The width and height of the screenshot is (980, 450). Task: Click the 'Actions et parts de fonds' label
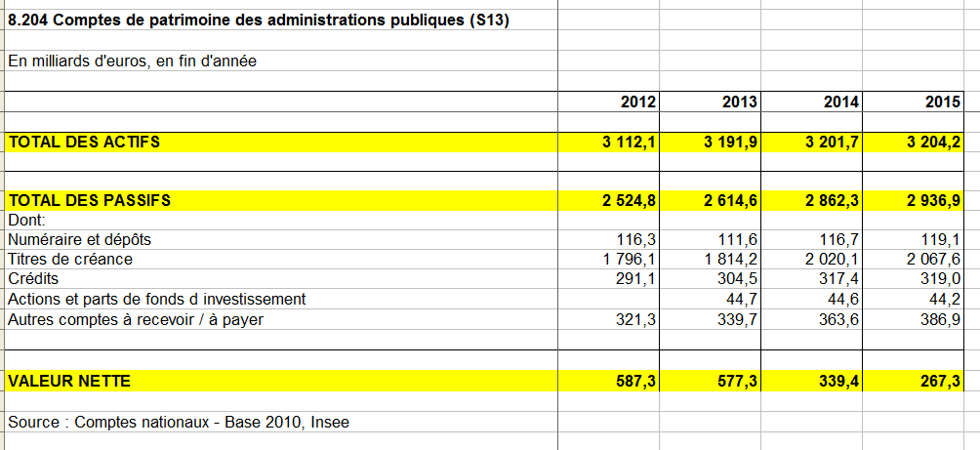pyautogui.click(x=157, y=299)
